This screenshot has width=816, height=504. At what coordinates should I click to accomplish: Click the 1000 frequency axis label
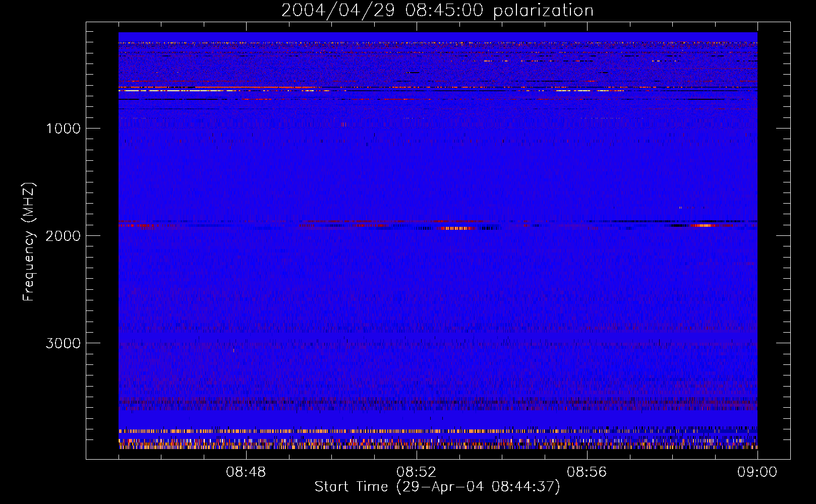click(63, 129)
